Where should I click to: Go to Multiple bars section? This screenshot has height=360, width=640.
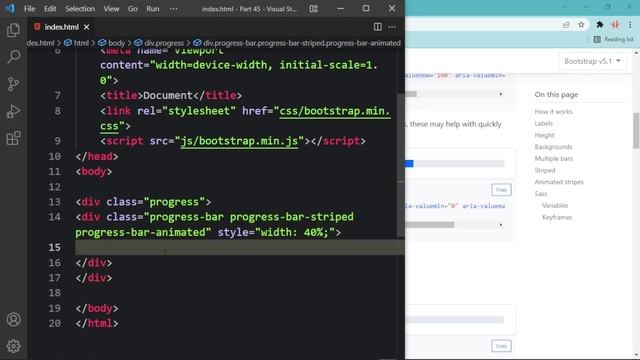point(553,158)
